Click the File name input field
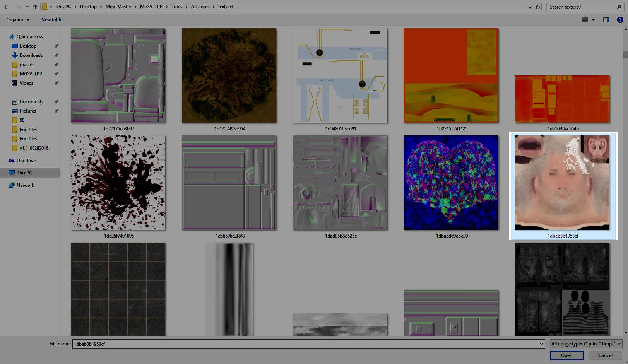Screen dimensions: 628x364 tap(306, 344)
